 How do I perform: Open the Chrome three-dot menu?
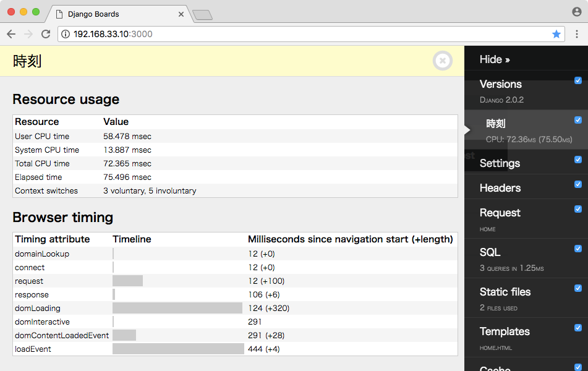pos(577,34)
